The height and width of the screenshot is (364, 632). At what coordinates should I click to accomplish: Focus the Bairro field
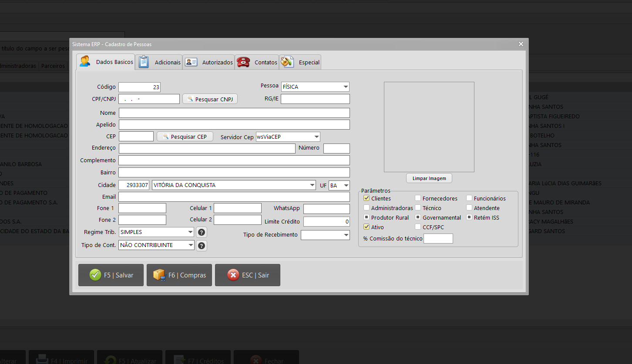point(234,173)
